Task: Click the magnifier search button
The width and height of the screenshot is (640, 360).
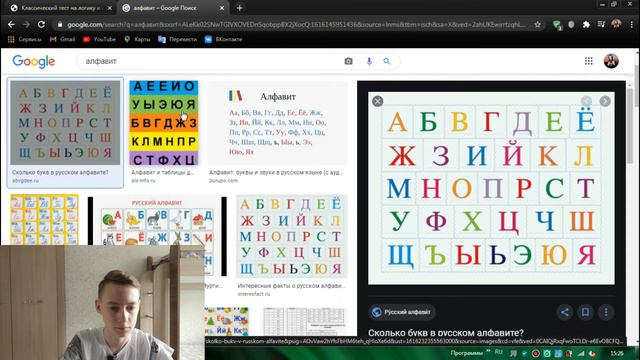Action: 387,61
